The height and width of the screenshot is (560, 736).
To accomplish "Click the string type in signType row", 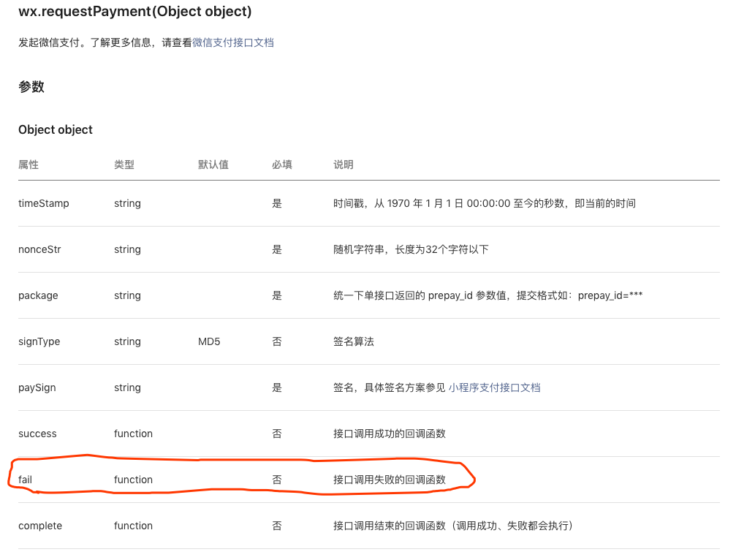I will click(127, 341).
